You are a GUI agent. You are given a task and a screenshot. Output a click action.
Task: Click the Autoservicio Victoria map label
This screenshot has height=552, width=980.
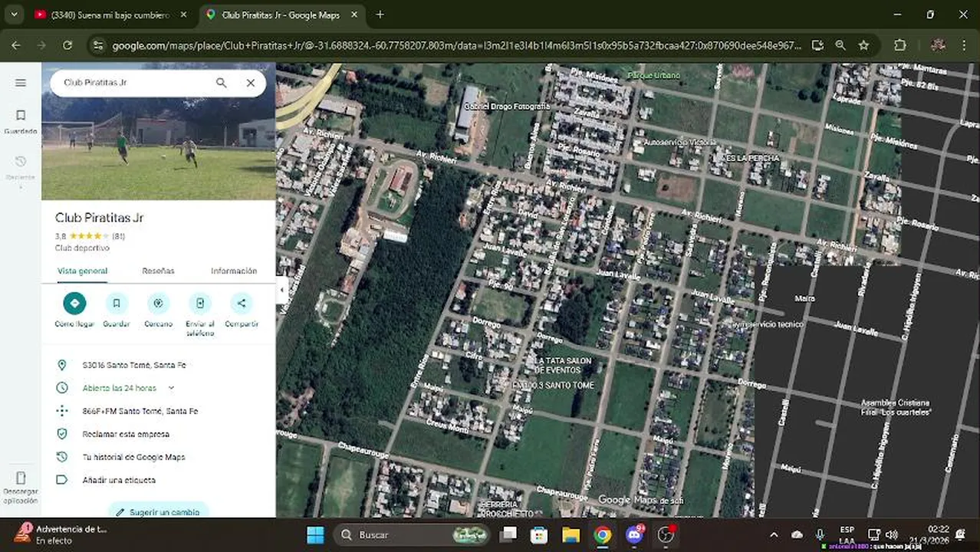[x=679, y=143]
